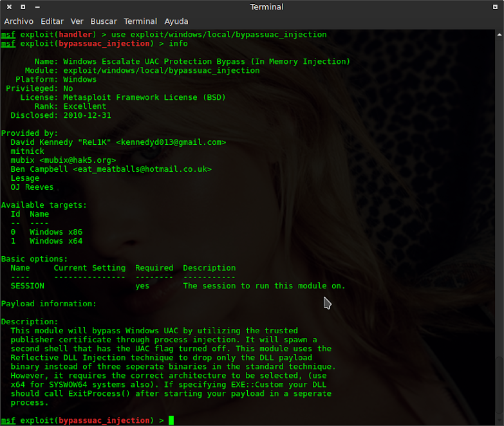Click the 'info' command text
Screen dimensions: 504x426
click(178, 43)
